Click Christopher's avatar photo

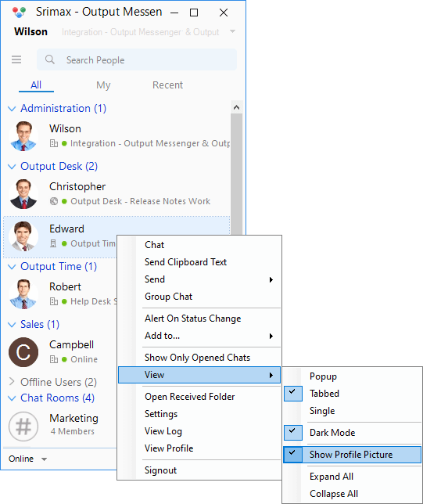pos(23,194)
